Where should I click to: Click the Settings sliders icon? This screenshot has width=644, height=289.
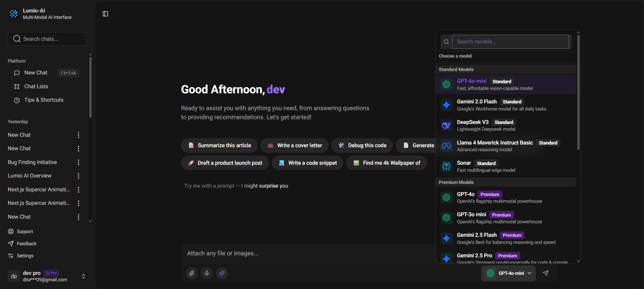[x=11, y=256]
